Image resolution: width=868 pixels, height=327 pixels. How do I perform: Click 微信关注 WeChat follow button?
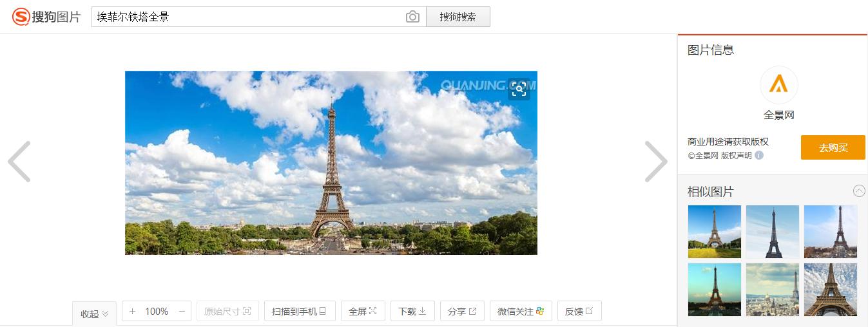point(521,312)
